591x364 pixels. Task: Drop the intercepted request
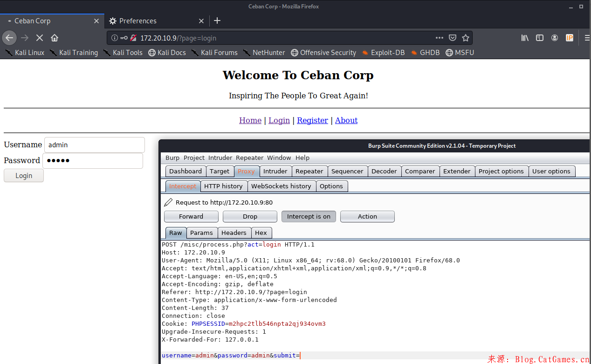250,216
